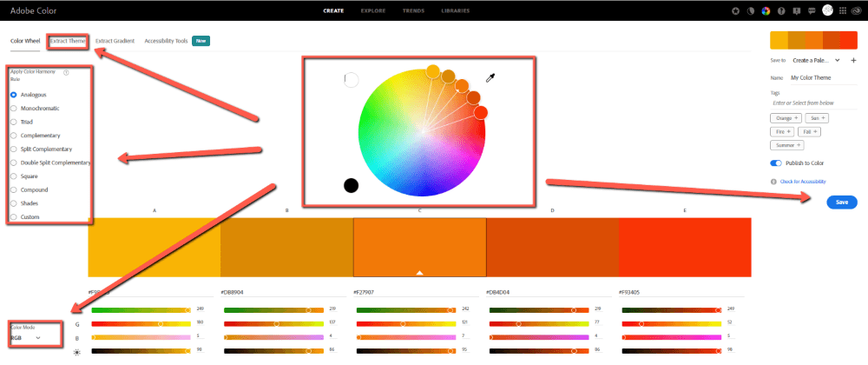
Task: Go to EXPLORE in the top navigation
Action: click(x=373, y=10)
